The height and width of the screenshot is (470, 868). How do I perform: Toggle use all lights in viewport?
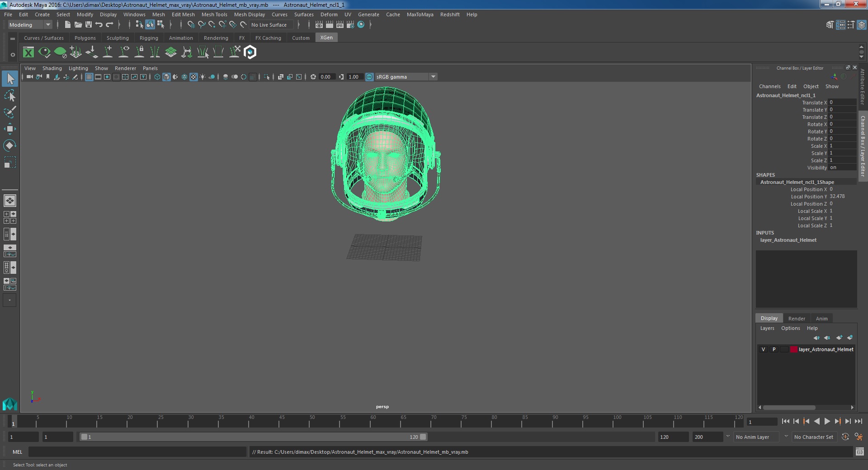coord(203,77)
